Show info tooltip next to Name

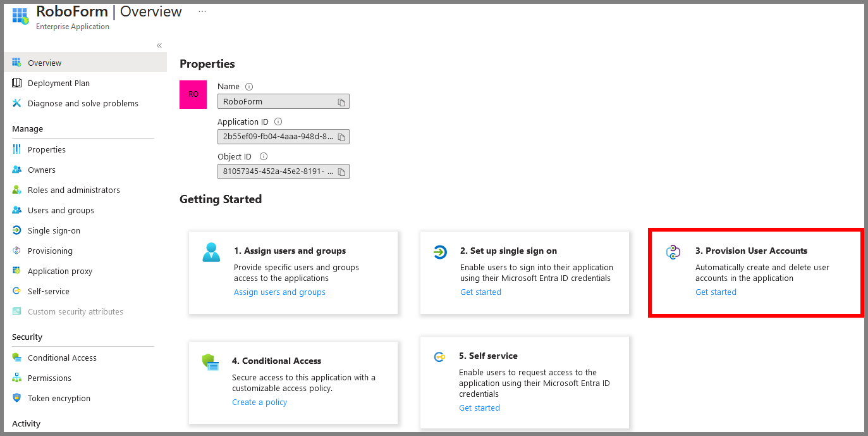point(249,87)
